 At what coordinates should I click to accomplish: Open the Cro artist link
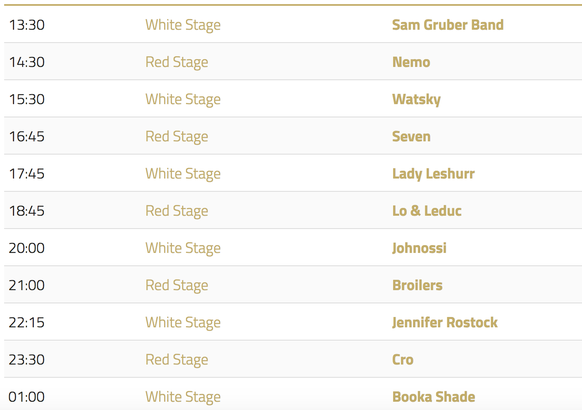[x=403, y=359]
